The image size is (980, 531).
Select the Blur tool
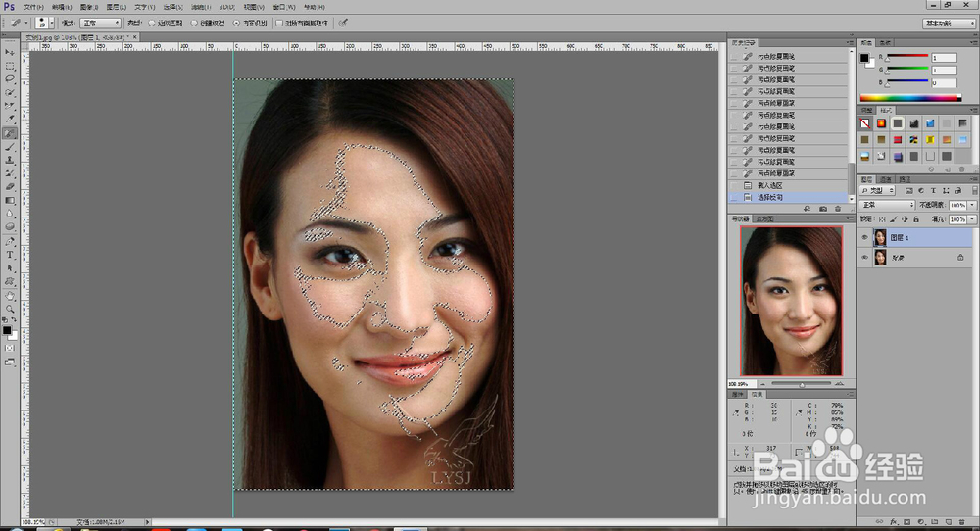click(10, 214)
